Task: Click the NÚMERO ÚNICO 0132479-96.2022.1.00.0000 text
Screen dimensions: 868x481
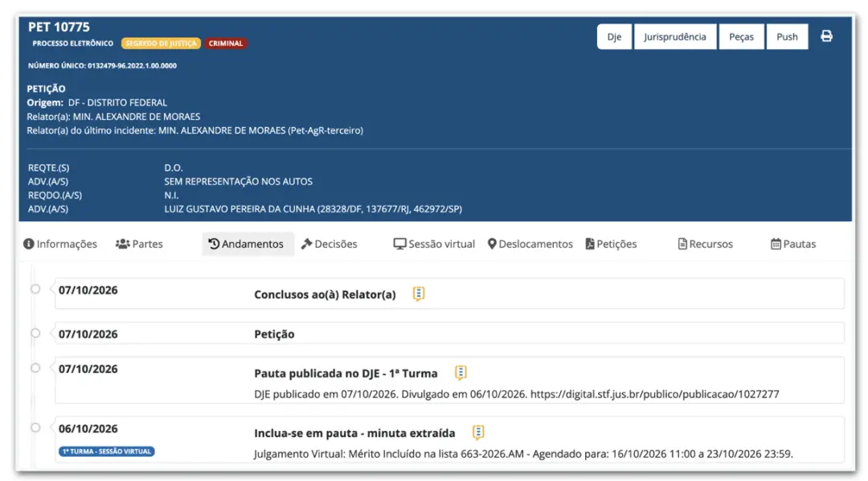Action: 102,65
